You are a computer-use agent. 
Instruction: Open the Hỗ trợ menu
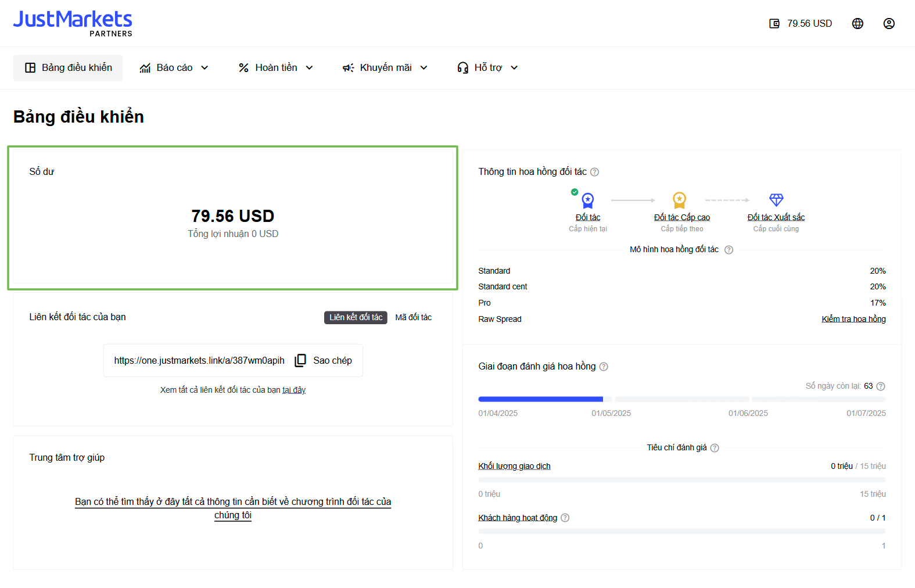pos(487,68)
